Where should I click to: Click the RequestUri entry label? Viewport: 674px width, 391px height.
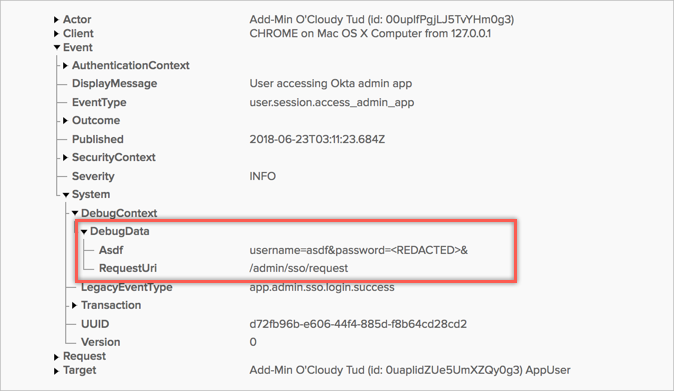click(128, 269)
